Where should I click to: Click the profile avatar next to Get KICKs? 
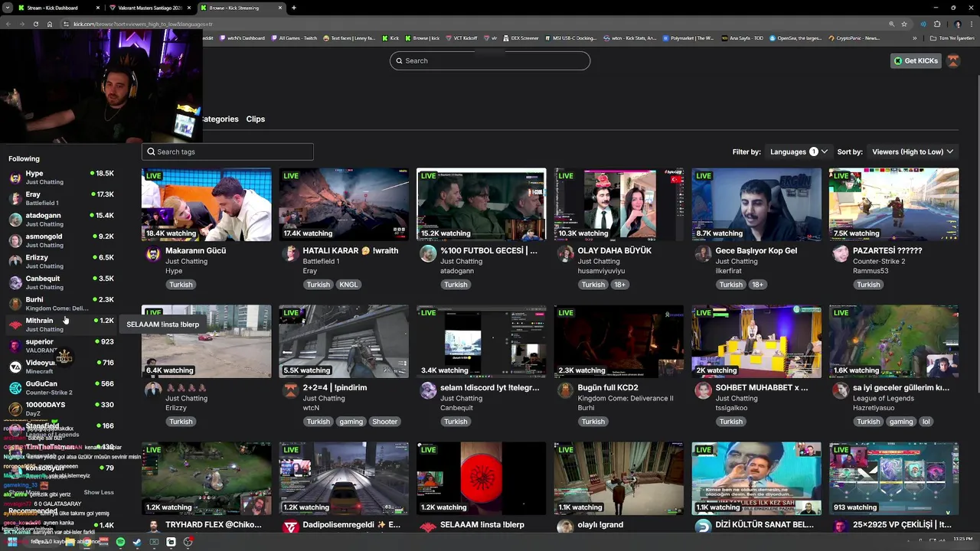pos(953,60)
